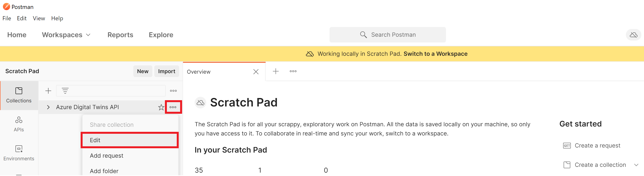This screenshot has width=644, height=176.
Task: Click the New button
Action: click(143, 71)
